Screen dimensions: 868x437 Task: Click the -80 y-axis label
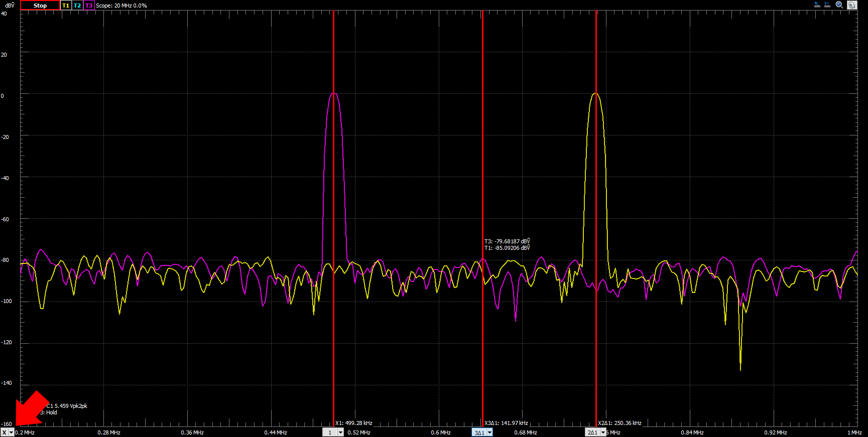[x=5, y=260]
